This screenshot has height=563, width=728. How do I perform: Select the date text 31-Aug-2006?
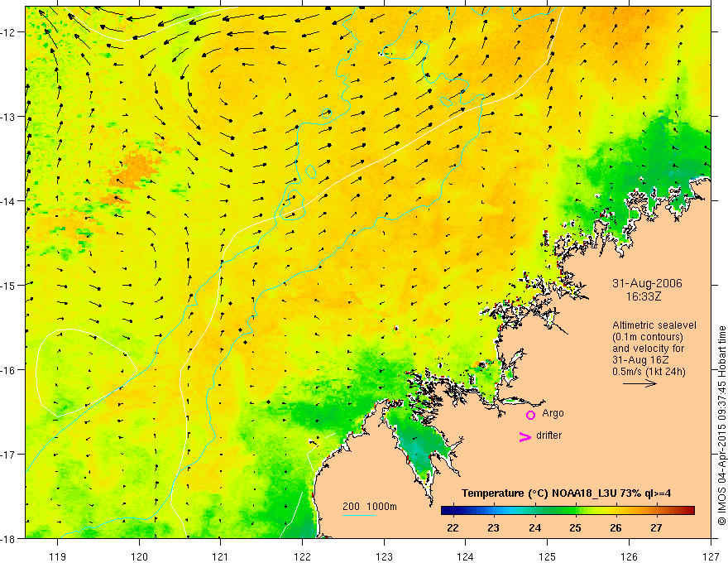[647, 283]
